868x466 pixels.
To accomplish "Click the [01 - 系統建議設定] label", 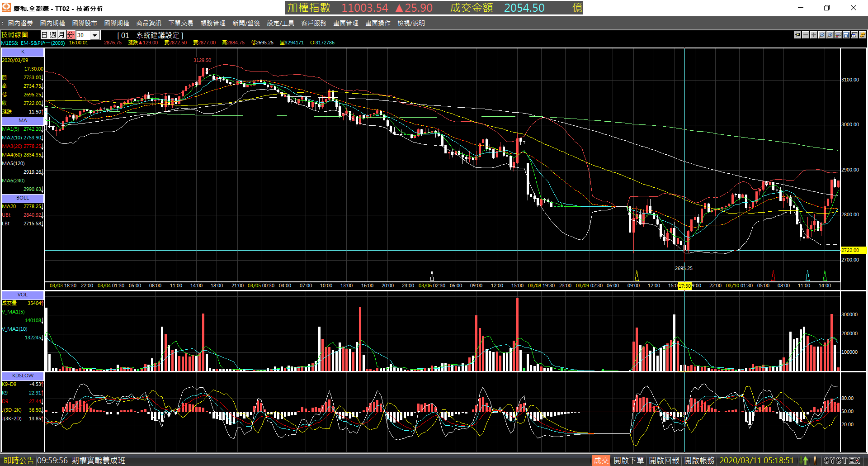I will click(151, 35).
